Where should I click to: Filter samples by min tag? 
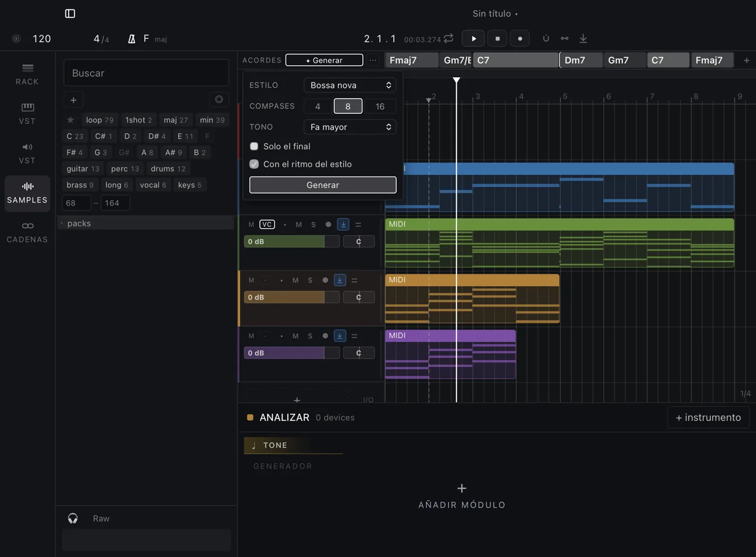[x=212, y=120]
